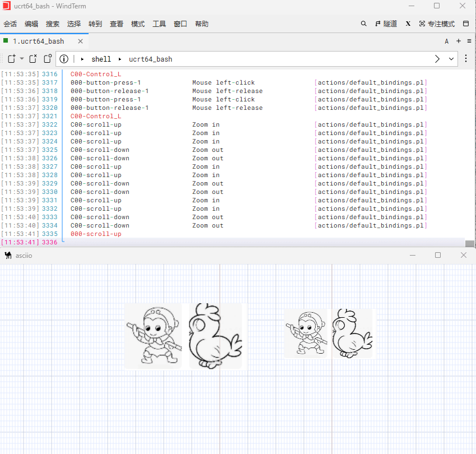
Task: Click the session info icon
Action: (64, 59)
